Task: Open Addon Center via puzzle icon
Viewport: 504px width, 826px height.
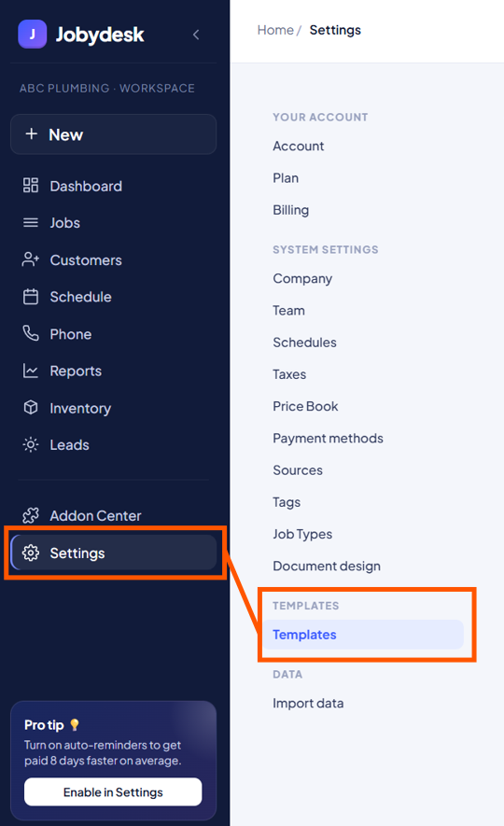Action: point(31,515)
